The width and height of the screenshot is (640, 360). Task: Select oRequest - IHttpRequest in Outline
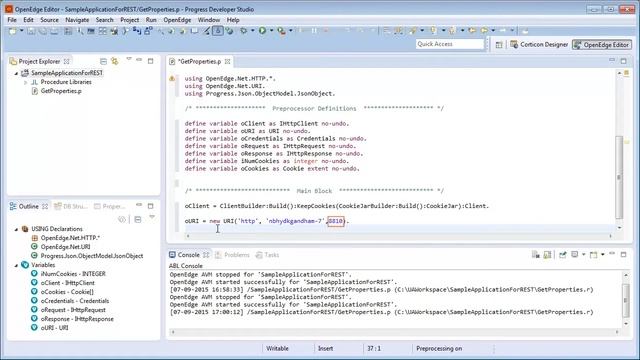point(73,310)
